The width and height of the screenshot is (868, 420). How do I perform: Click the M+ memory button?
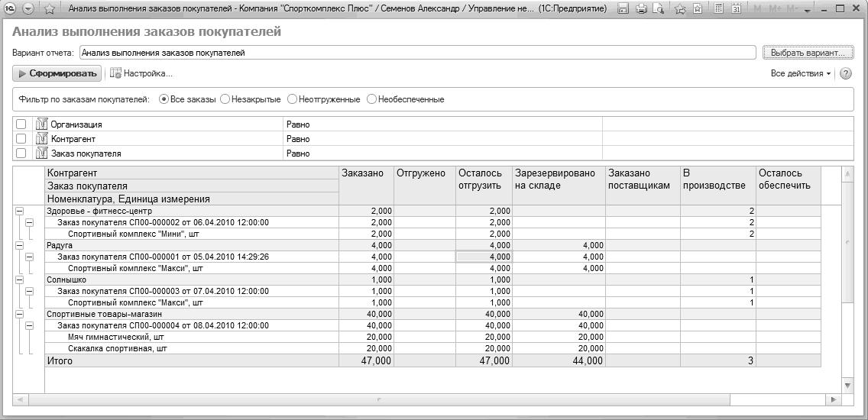(x=775, y=9)
